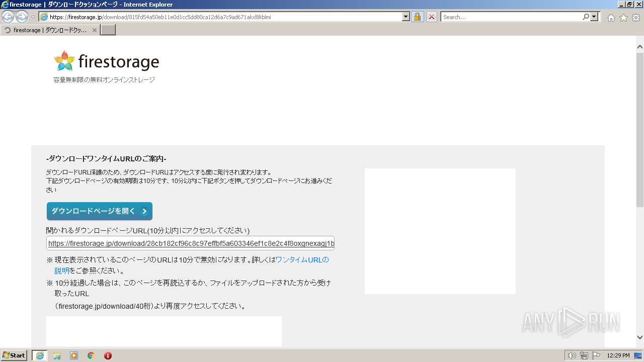
Task: Click the vertical scrollbar thumb
Action: pos(640,129)
